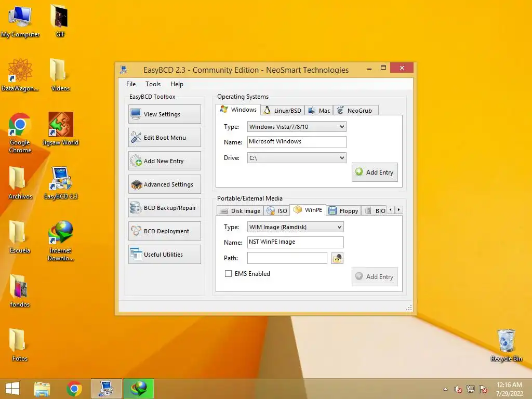Click the network tray icon
Screen dimensions: 532x399
coord(471,389)
